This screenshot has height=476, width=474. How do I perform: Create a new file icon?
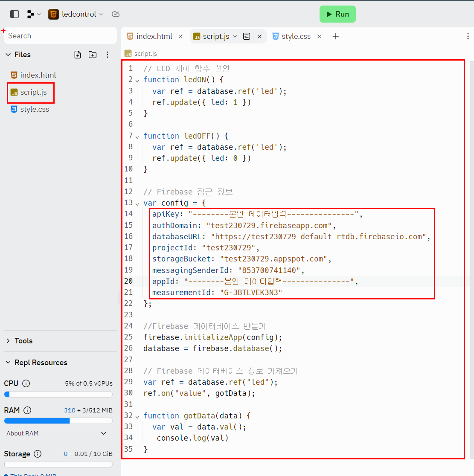click(x=78, y=55)
